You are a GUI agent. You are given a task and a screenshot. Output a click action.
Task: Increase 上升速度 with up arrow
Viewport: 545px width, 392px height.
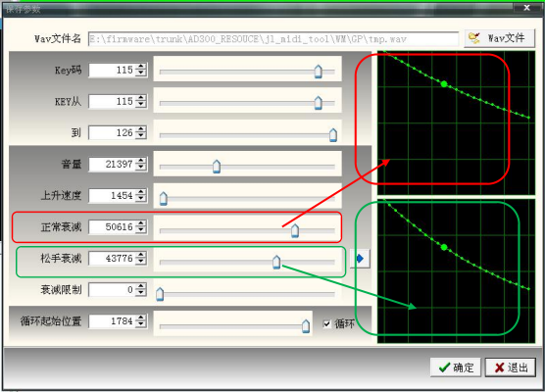click(140, 192)
